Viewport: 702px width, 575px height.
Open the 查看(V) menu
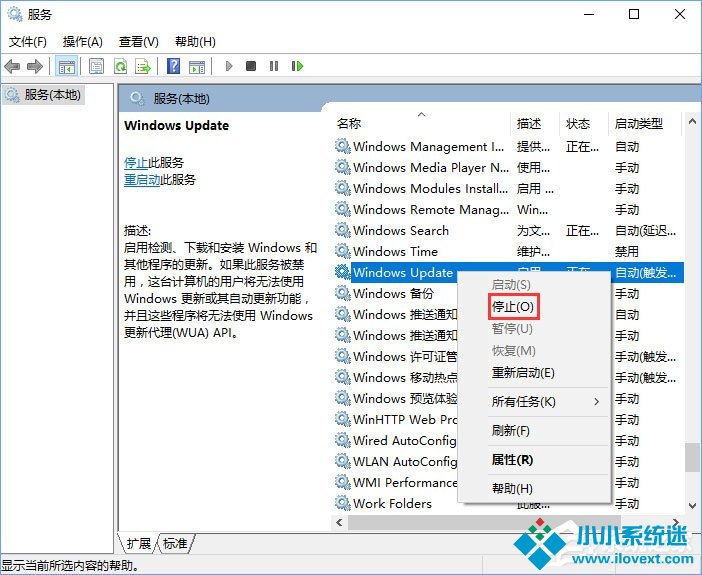[x=139, y=42]
